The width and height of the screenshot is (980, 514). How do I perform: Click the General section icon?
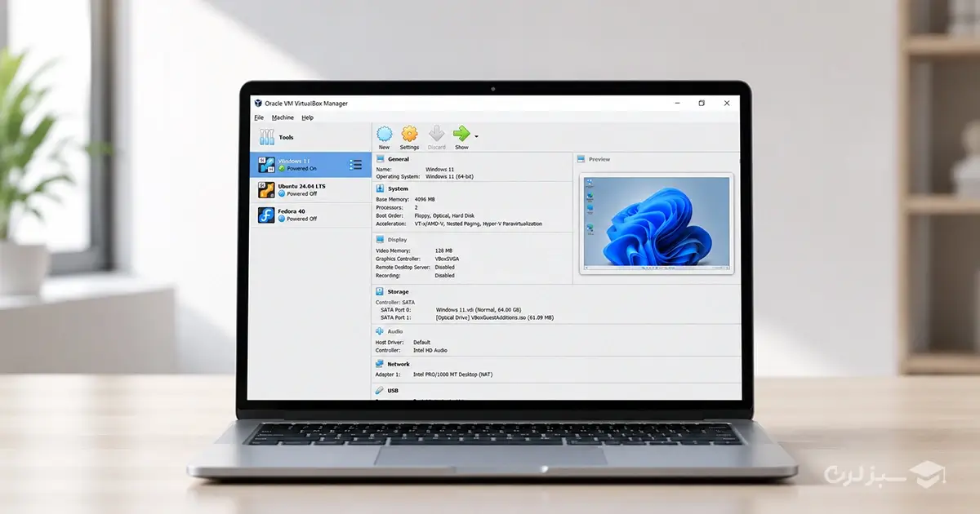380,159
